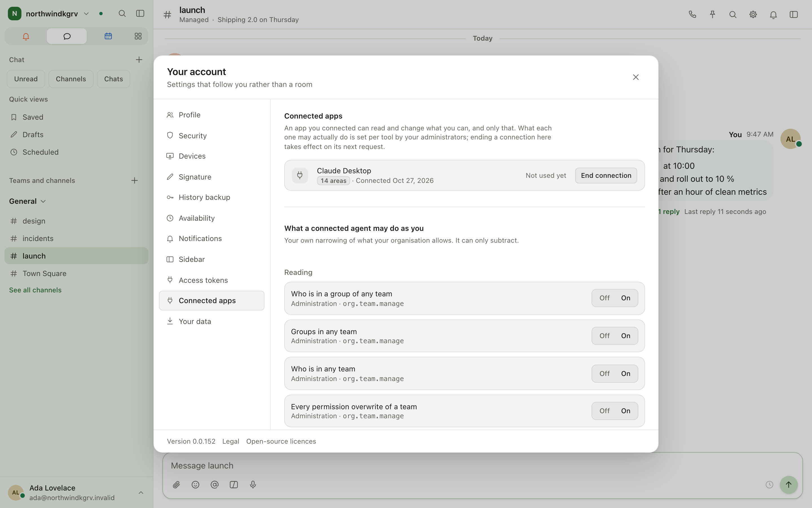This screenshot has height=508, width=812.
Task: Open pinned messages in launch header
Action: [x=712, y=14]
